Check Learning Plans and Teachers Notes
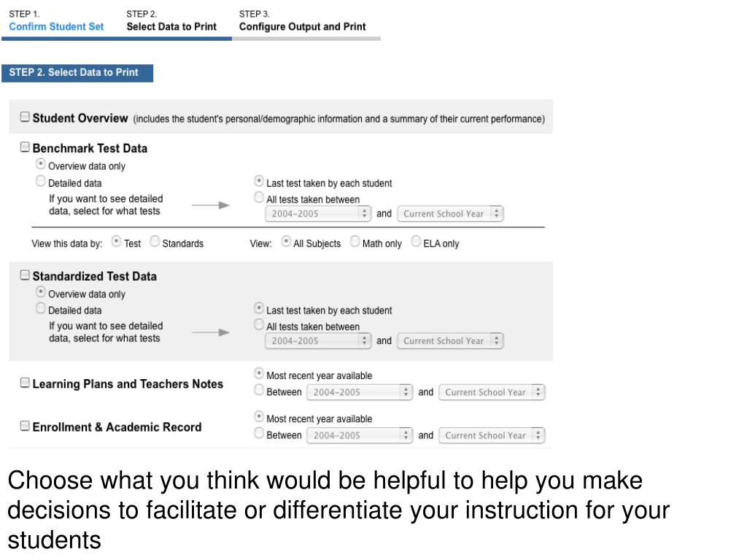The height and width of the screenshot is (560, 747). click(25, 382)
